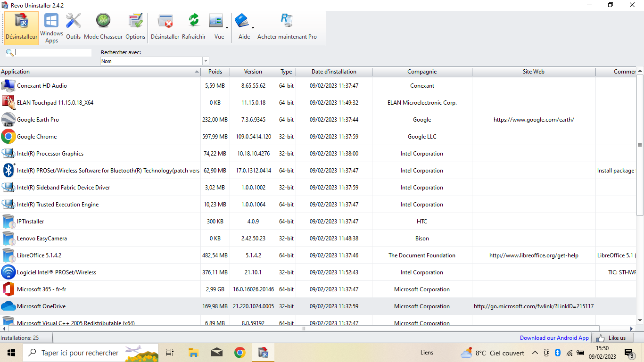
Task: Show hidden tray icons chevron
Action: [x=535, y=353]
